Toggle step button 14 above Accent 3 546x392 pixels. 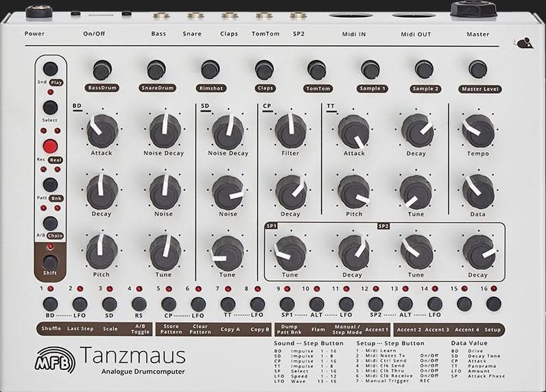pos(435,304)
